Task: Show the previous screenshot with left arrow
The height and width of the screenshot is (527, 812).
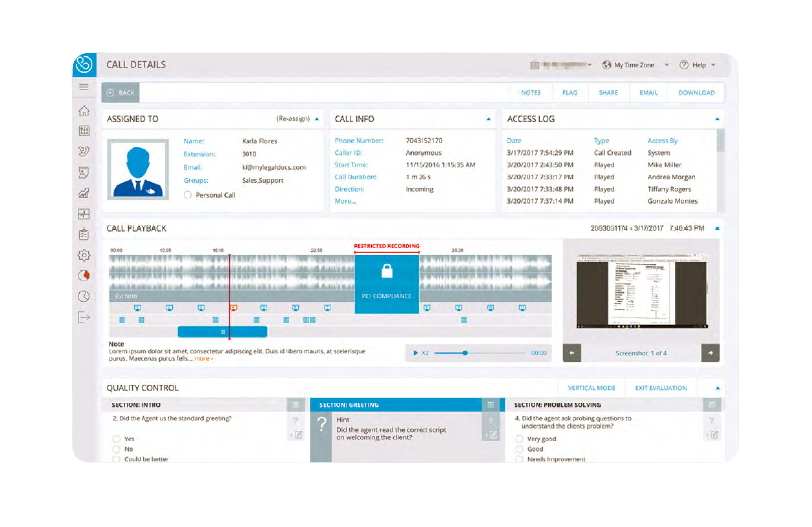Action: tap(572, 353)
